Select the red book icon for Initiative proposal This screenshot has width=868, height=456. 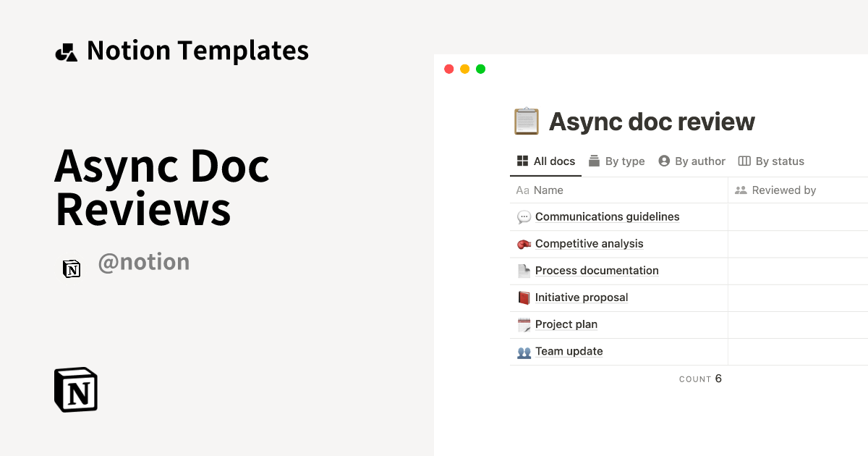click(523, 297)
